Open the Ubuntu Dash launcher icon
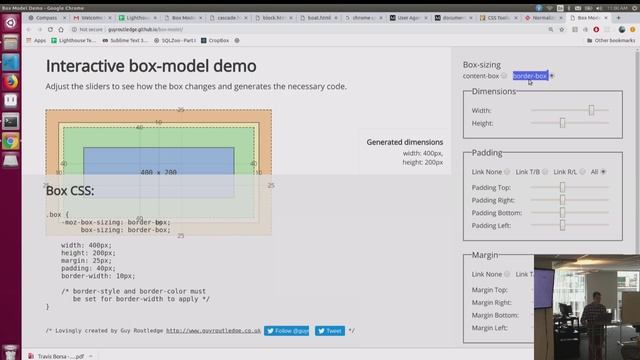 (11, 23)
